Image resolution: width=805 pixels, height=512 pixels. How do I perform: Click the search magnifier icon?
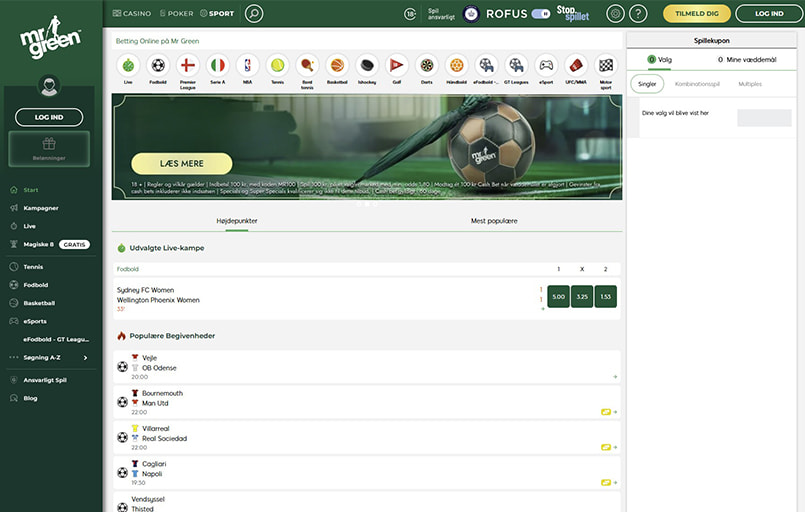(x=254, y=14)
